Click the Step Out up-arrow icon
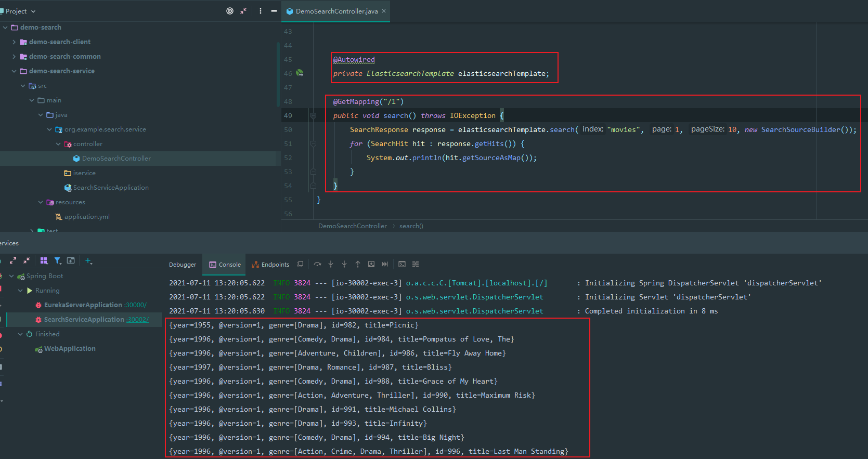 pos(358,264)
